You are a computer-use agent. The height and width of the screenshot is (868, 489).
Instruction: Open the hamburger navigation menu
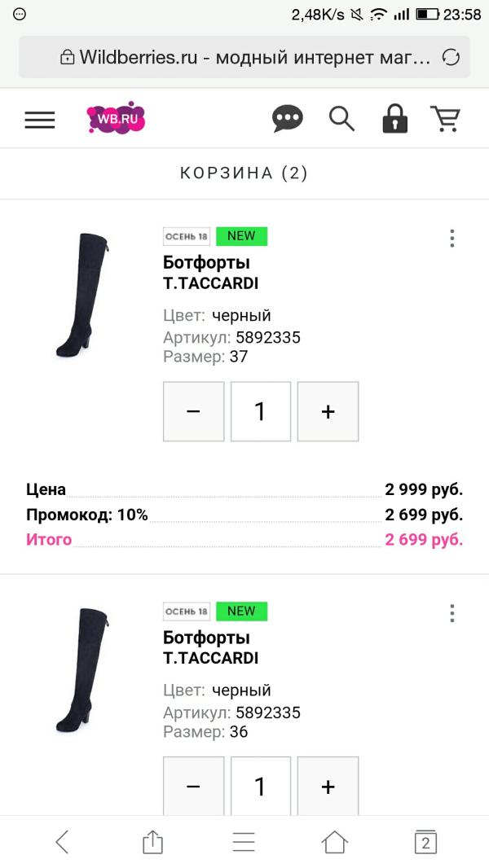click(40, 120)
